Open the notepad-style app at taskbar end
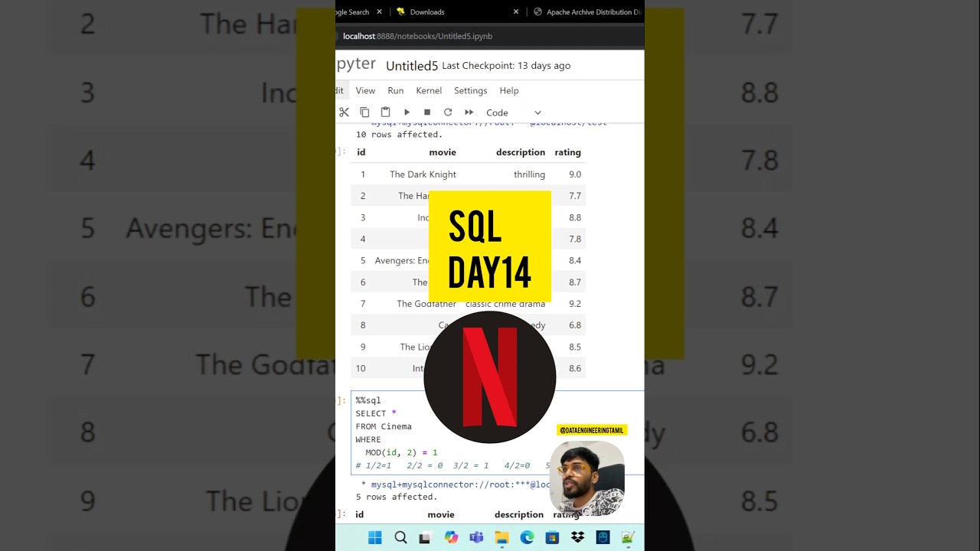Viewport: 980px width, 551px height. [628, 537]
